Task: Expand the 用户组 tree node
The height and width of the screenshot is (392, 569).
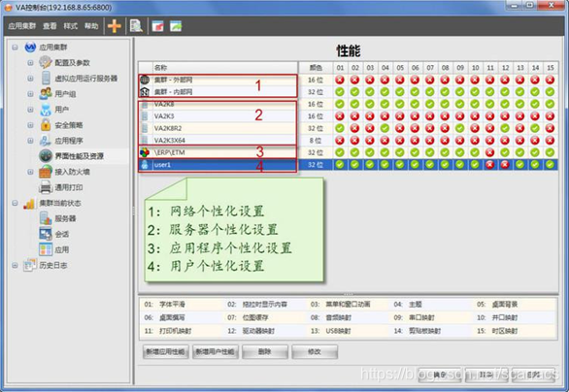Action: click(30, 94)
